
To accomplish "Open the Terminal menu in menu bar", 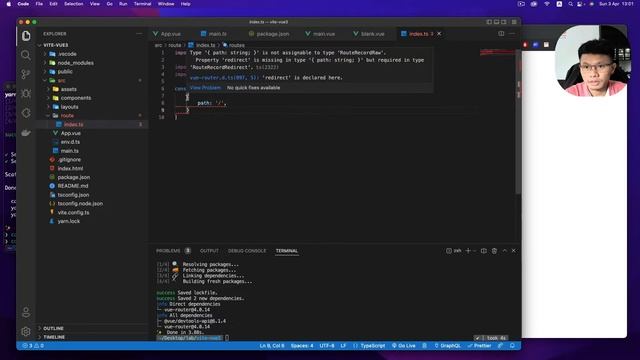I will [142, 4].
